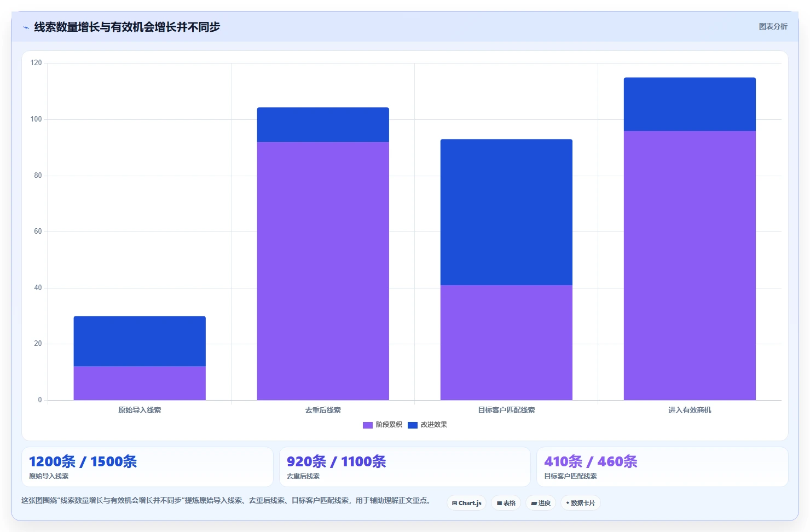This screenshot has width=810, height=532.
Task: Click the 100 y-axis tick label
Action: click(x=36, y=119)
